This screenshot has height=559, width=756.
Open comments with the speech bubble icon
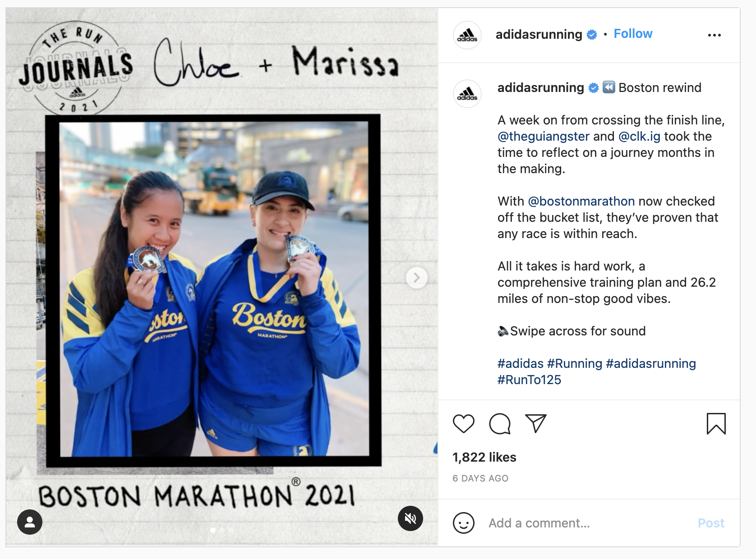pyautogui.click(x=500, y=424)
